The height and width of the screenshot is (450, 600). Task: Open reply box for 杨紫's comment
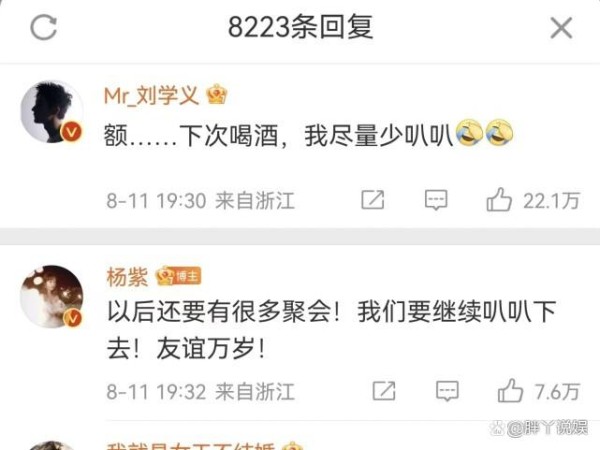447,391
